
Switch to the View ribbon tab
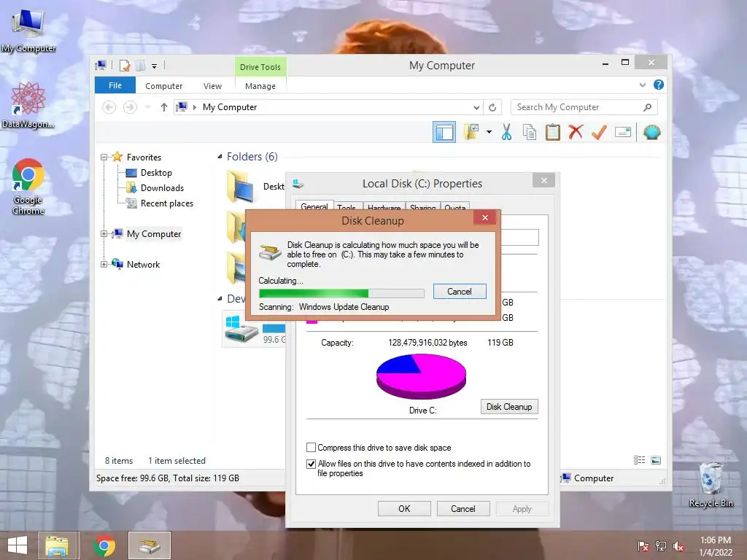(x=212, y=86)
